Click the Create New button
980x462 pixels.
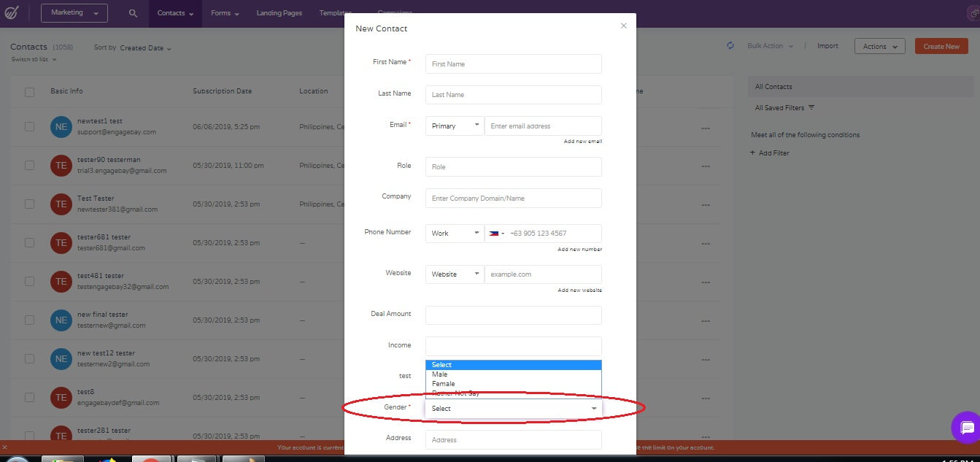941,45
